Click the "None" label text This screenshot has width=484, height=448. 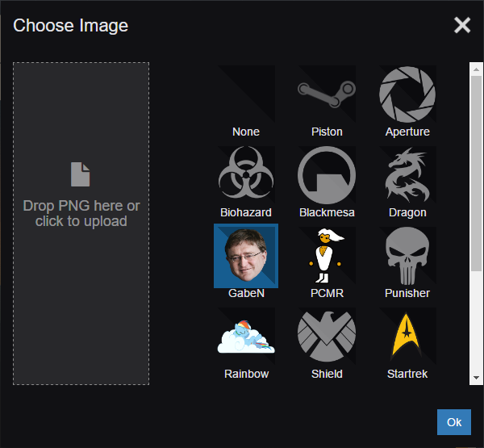246,132
